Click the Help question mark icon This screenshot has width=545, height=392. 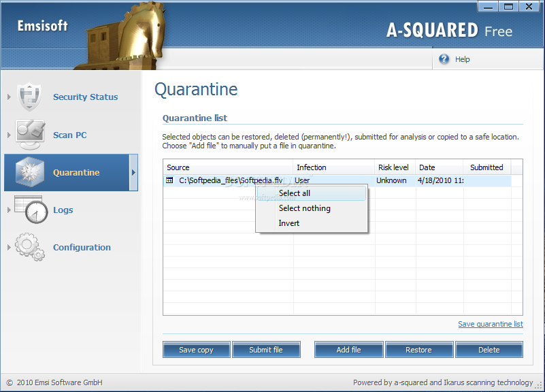444,59
